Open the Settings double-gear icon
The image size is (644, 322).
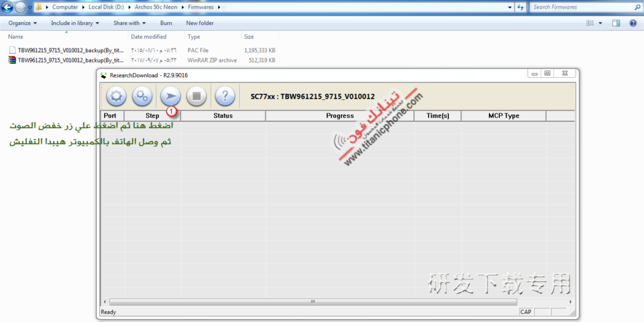pos(142,96)
